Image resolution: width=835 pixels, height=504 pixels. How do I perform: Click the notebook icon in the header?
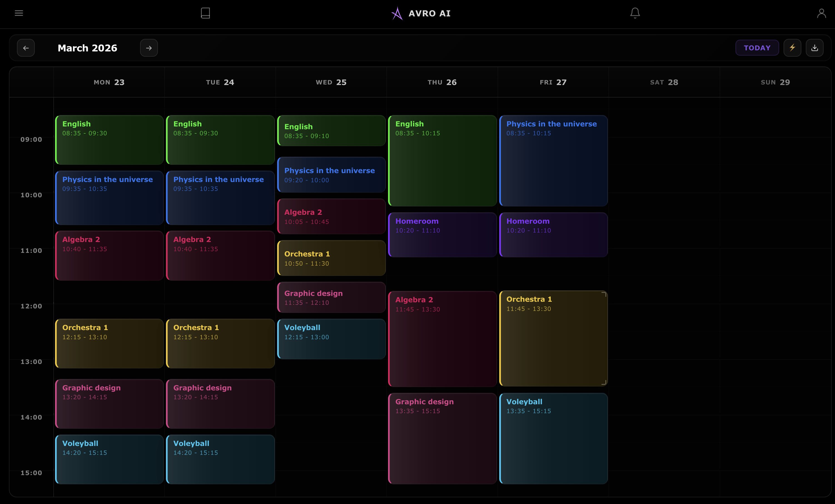click(x=205, y=13)
